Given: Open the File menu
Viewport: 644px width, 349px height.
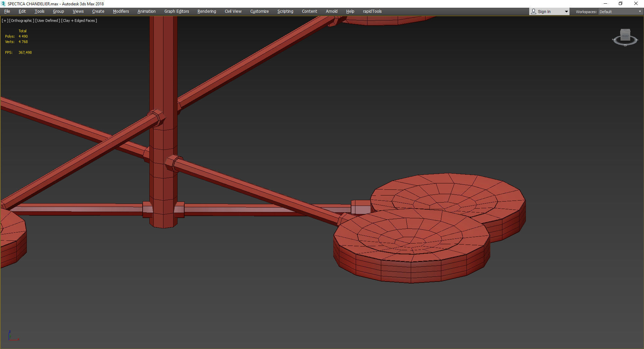Looking at the screenshot, I should (x=7, y=11).
